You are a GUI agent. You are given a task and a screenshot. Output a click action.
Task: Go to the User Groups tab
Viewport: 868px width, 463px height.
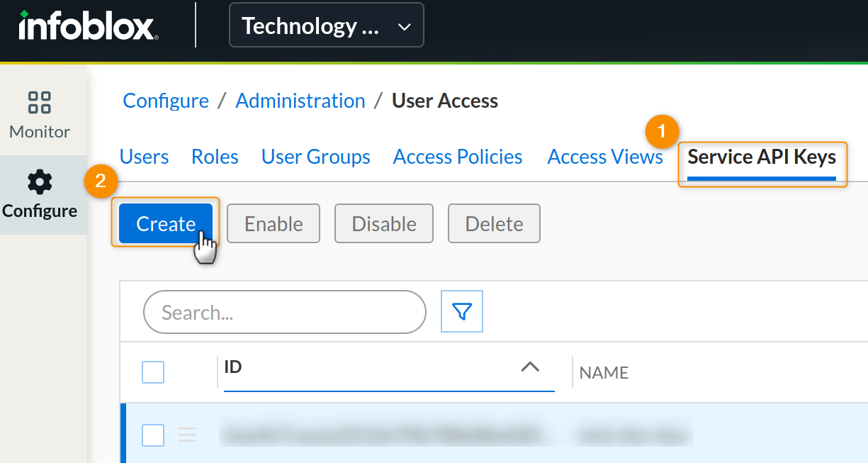[x=315, y=157]
